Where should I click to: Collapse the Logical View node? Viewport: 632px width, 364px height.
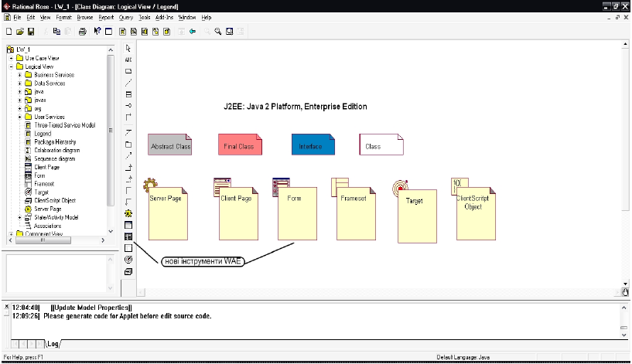click(x=11, y=66)
